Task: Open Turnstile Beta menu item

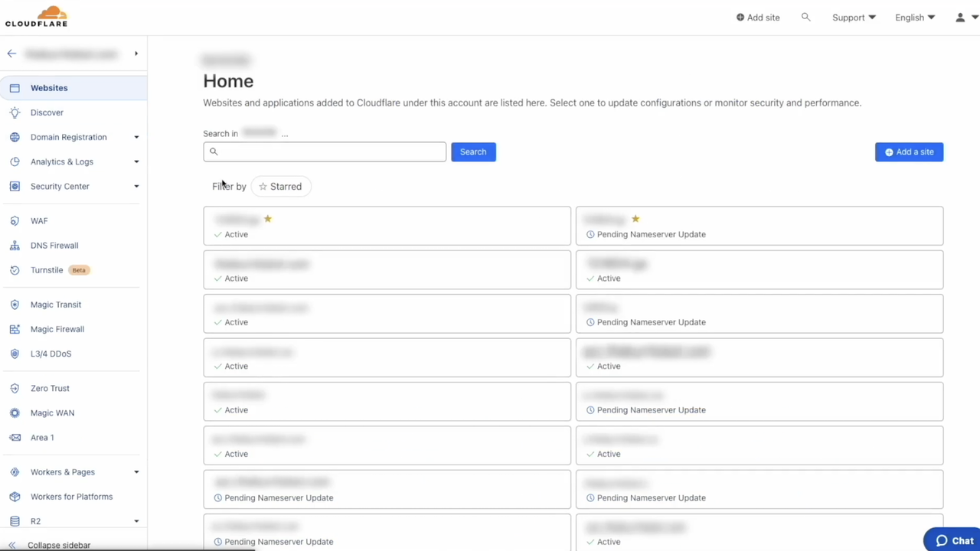Action: tap(47, 270)
